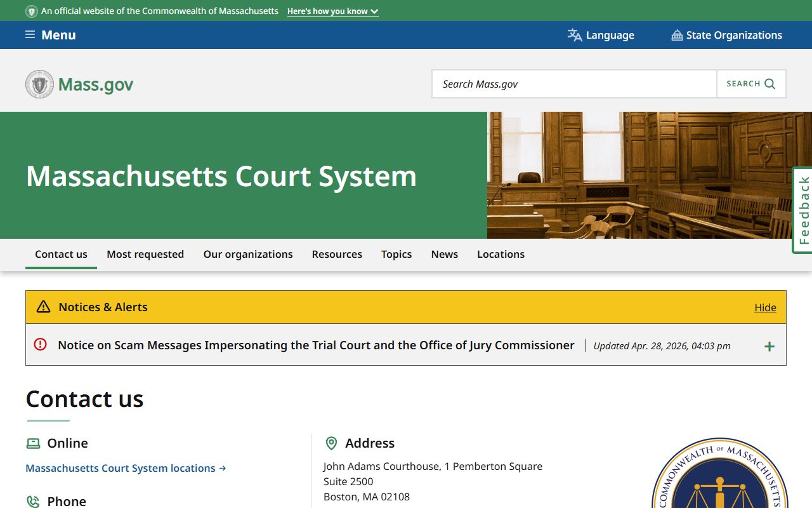Viewport: 812px width, 508px height.
Task: Click 'An official website of the Commonwealth' text
Action: click(160, 11)
